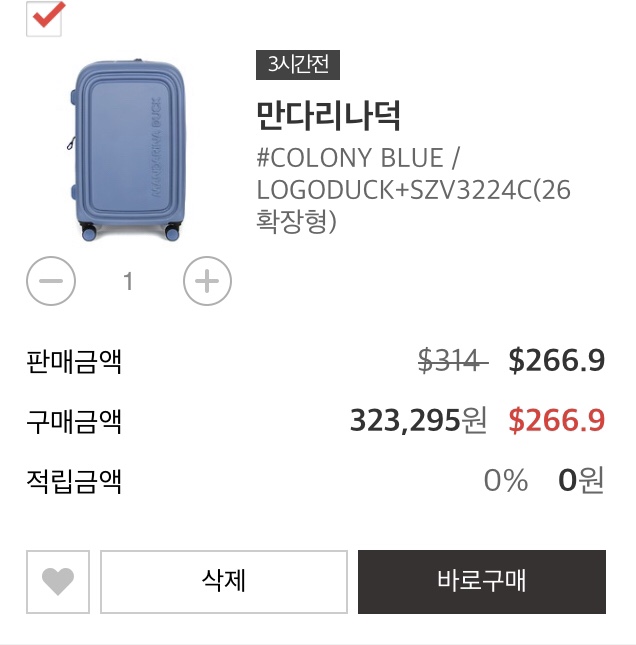Click the red $266.9 purchase price

pos(557,420)
